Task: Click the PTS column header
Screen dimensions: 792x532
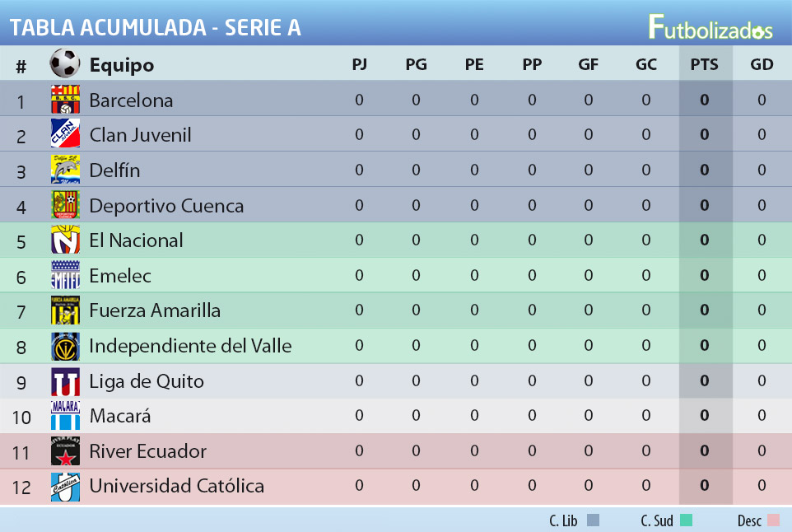Action: [x=704, y=65]
